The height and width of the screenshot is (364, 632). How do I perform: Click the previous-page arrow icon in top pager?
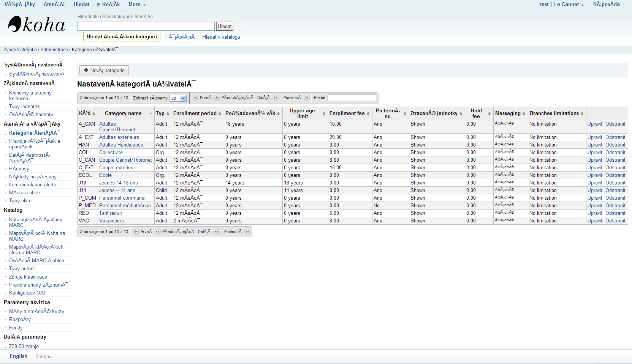coord(217,98)
